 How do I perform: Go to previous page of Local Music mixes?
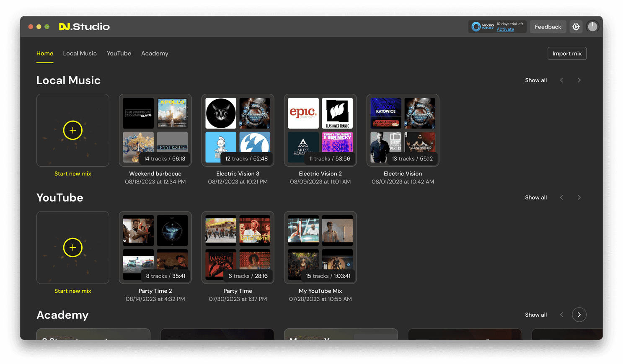click(562, 80)
